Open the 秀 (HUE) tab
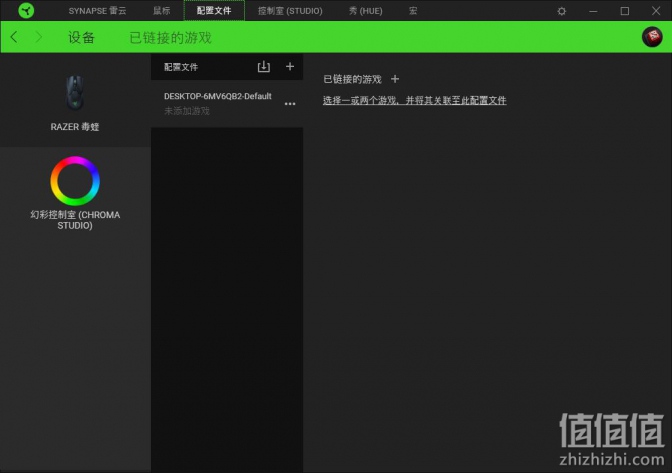Screen dimensions: 672x473 [366, 11]
